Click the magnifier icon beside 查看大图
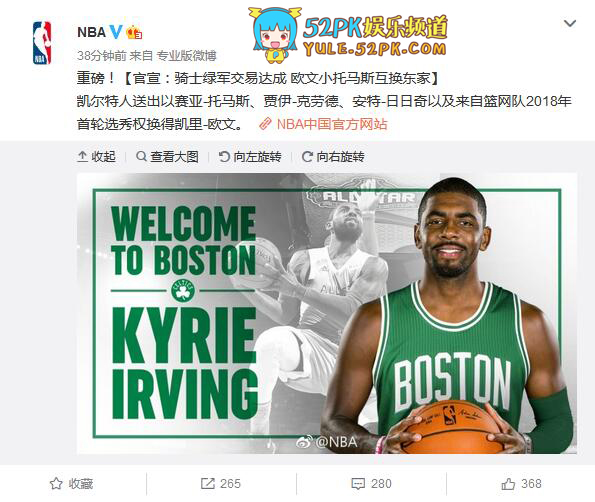This screenshot has height=502, width=595. coord(141,156)
